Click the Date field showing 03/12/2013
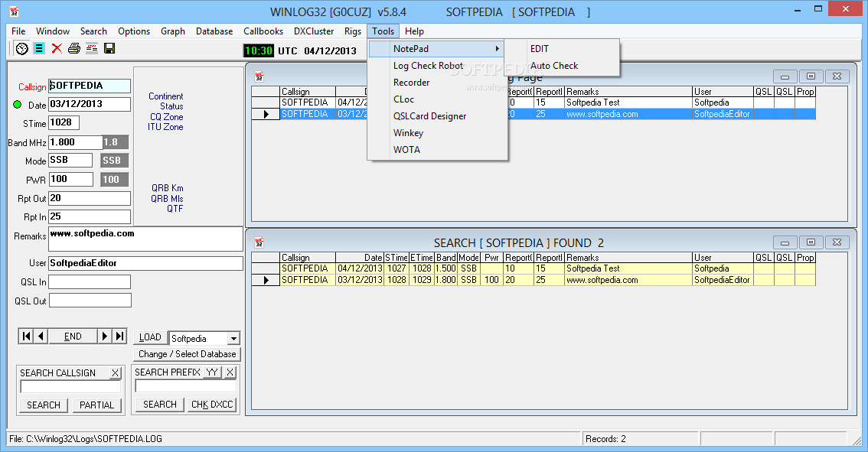The width and height of the screenshot is (868, 452). (90, 104)
